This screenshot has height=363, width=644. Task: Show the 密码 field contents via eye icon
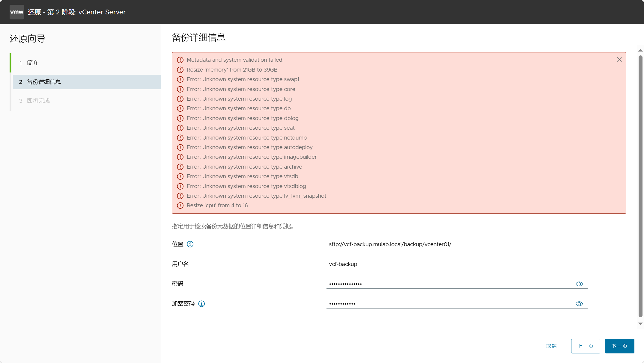pyautogui.click(x=579, y=284)
